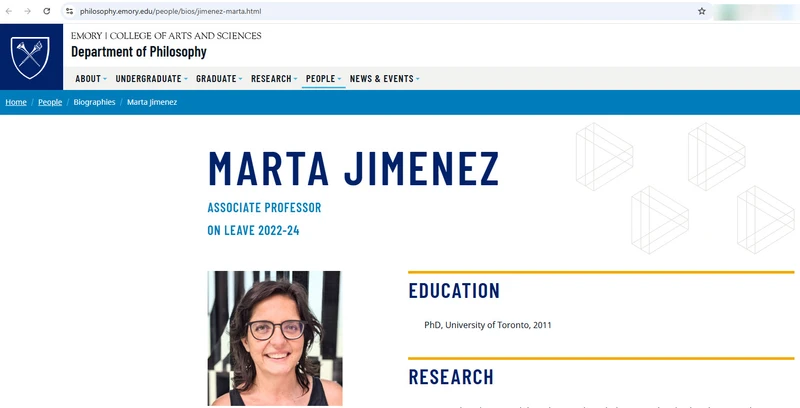Click the Education section heading

[454, 291]
